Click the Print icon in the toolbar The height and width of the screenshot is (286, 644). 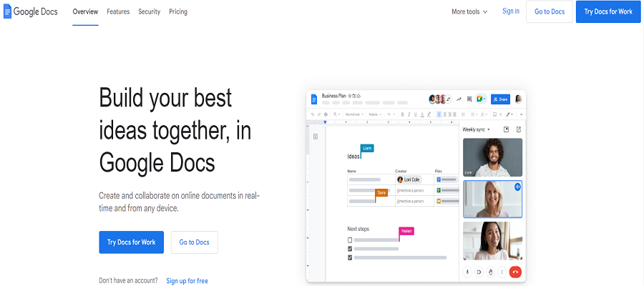[326, 114]
